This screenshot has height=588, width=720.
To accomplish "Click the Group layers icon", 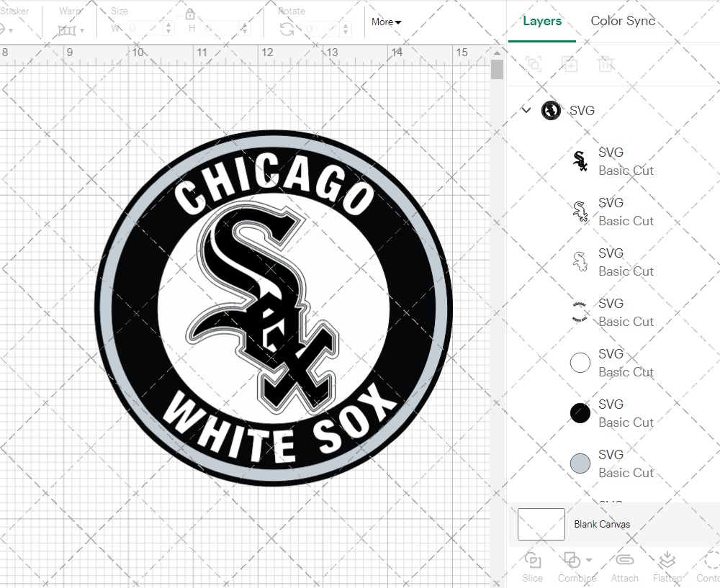I will [x=534, y=64].
